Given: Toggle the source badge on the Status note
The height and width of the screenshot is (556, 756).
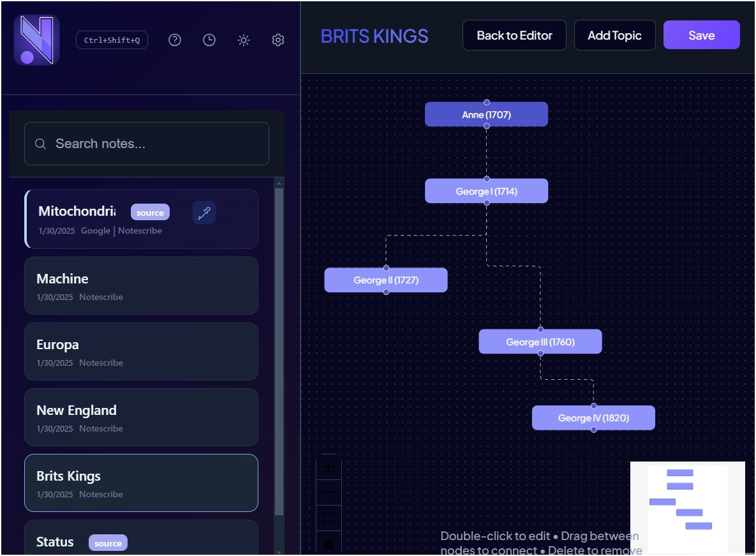Looking at the screenshot, I should (108, 543).
